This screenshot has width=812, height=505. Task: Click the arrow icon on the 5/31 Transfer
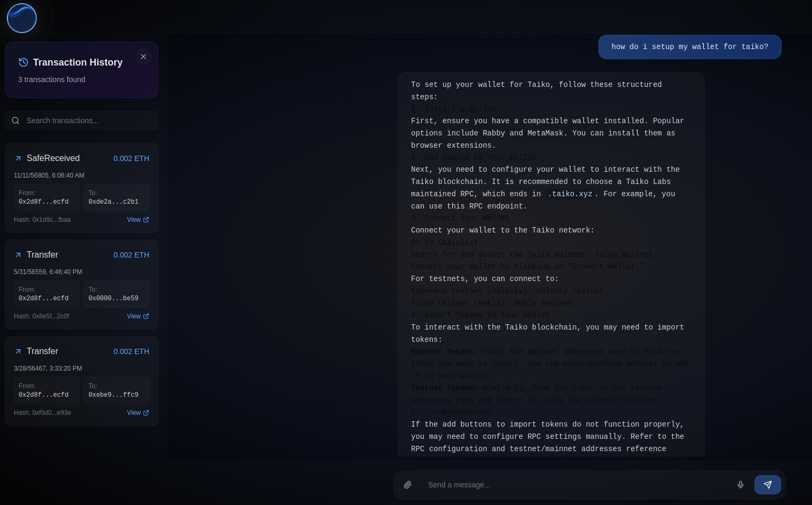[x=18, y=255]
